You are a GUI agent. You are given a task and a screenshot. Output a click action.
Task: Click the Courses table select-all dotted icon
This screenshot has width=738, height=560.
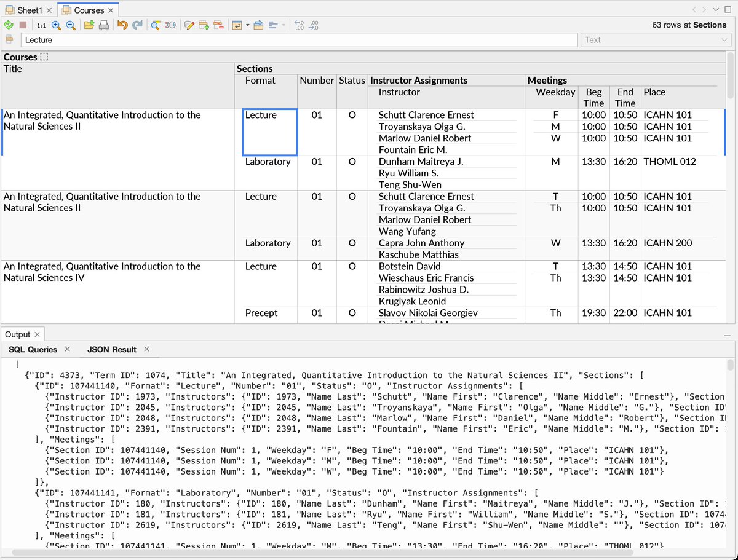pos(44,57)
